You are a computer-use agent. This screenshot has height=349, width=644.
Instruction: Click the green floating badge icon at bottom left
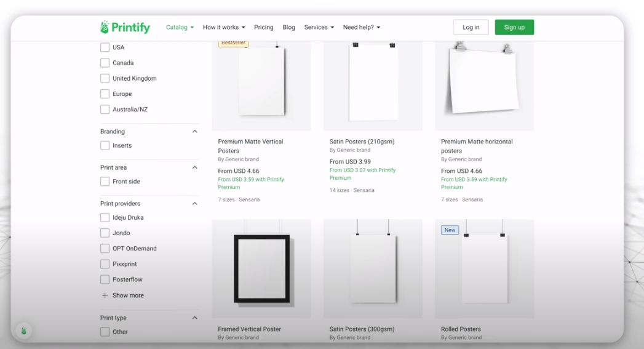tap(24, 331)
